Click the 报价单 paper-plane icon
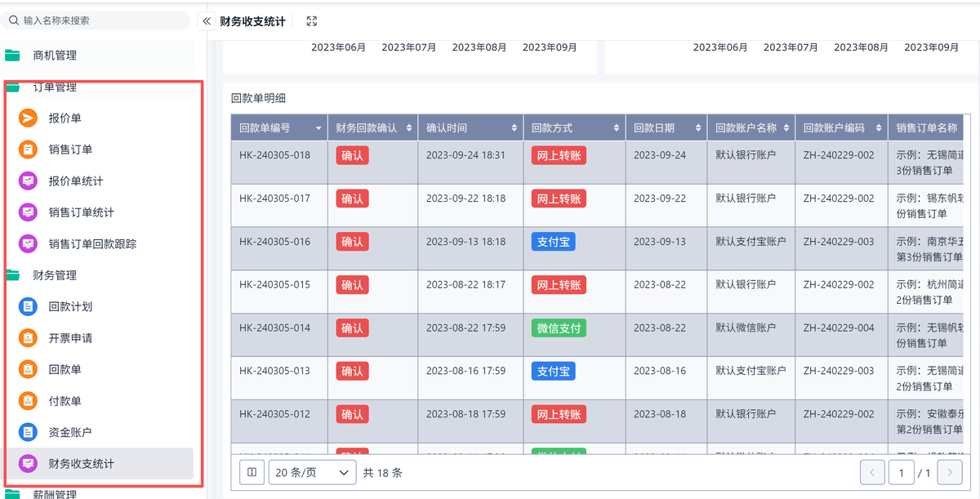Viewport: 980px width, 499px height. [28, 118]
